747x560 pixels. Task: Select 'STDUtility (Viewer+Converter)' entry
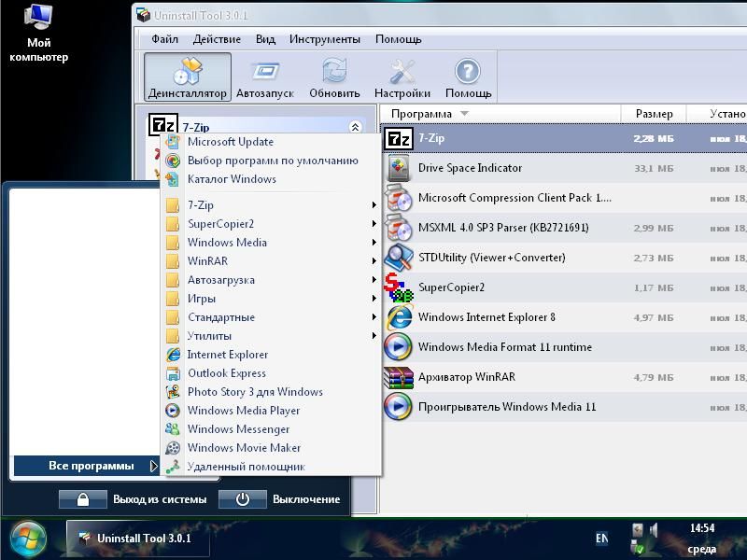click(492, 258)
